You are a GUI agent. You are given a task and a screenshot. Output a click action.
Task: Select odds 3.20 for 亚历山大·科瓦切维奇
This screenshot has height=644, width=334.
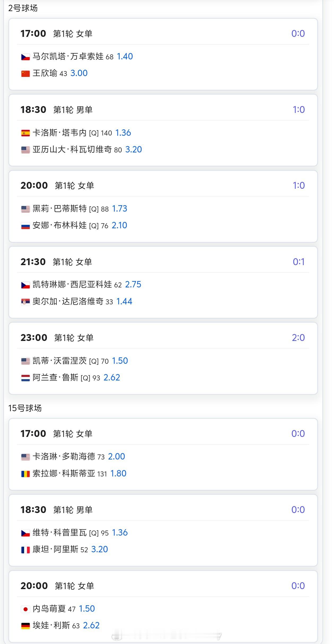[x=134, y=150]
